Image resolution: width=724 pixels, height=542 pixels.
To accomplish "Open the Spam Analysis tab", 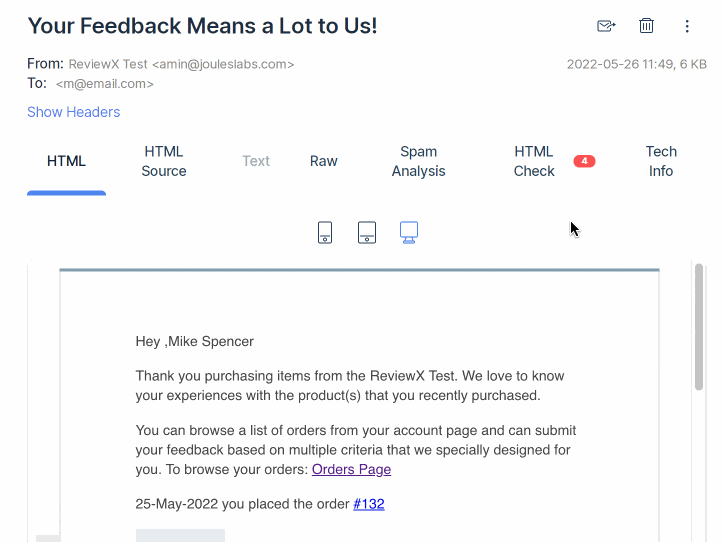I will [x=418, y=161].
